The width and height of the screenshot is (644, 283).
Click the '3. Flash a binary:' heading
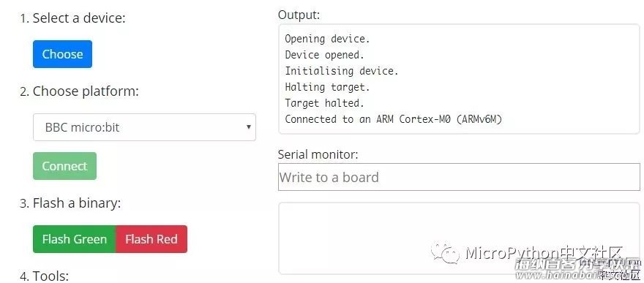pos(70,203)
